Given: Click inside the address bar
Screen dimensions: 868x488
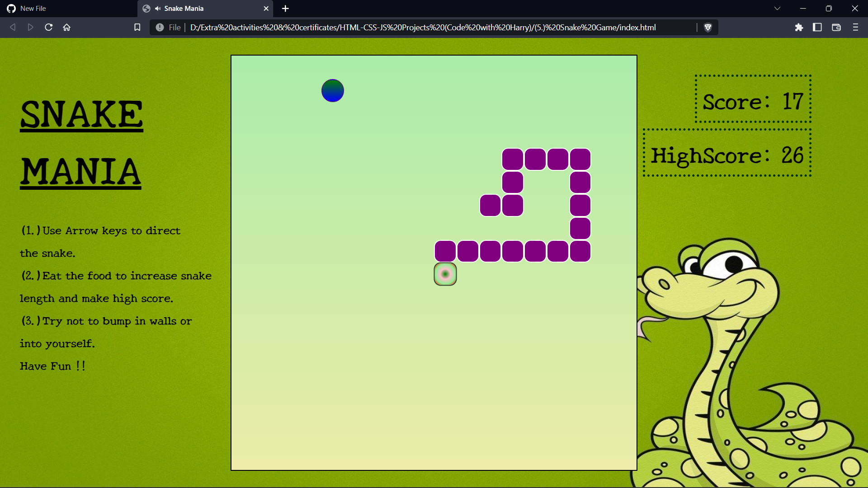Looking at the screenshot, I should [407, 27].
